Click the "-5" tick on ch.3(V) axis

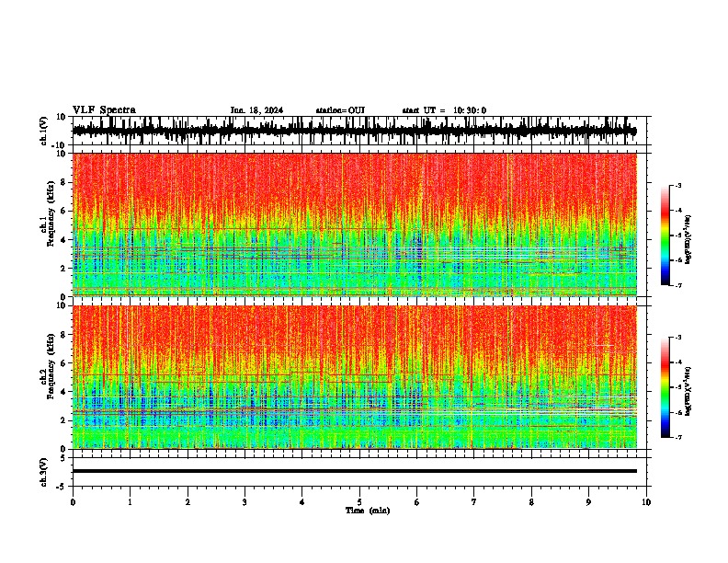(62, 487)
